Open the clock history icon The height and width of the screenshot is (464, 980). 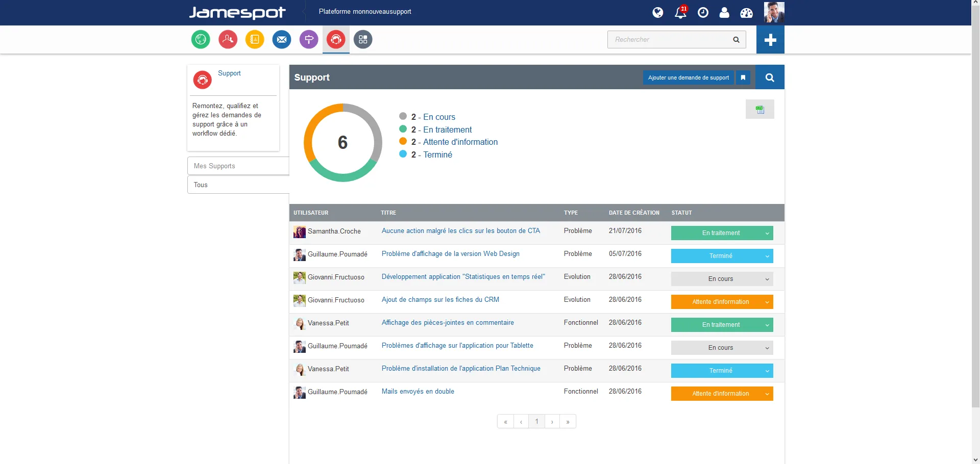click(x=703, y=13)
